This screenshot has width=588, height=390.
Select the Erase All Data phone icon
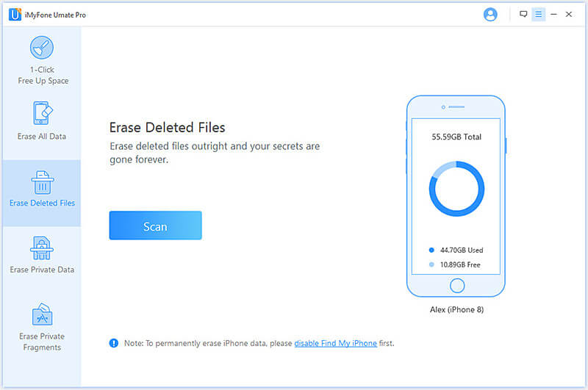coord(42,113)
